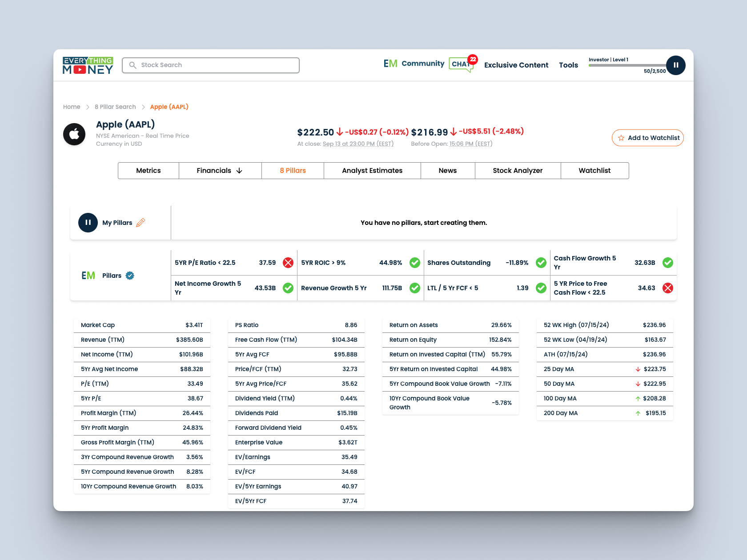Image resolution: width=747 pixels, height=560 pixels.
Task: Expand the Financials dropdown tab
Action: tap(220, 171)
